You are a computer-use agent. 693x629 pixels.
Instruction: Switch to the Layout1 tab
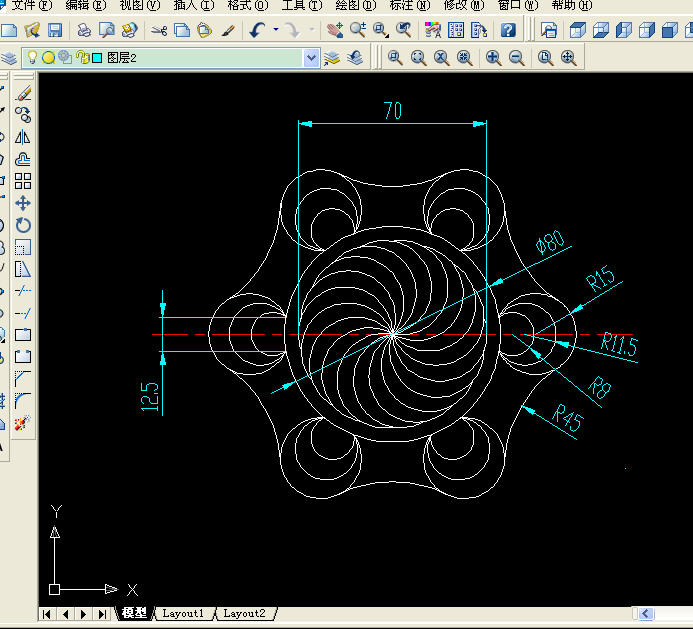pos(183,614)
